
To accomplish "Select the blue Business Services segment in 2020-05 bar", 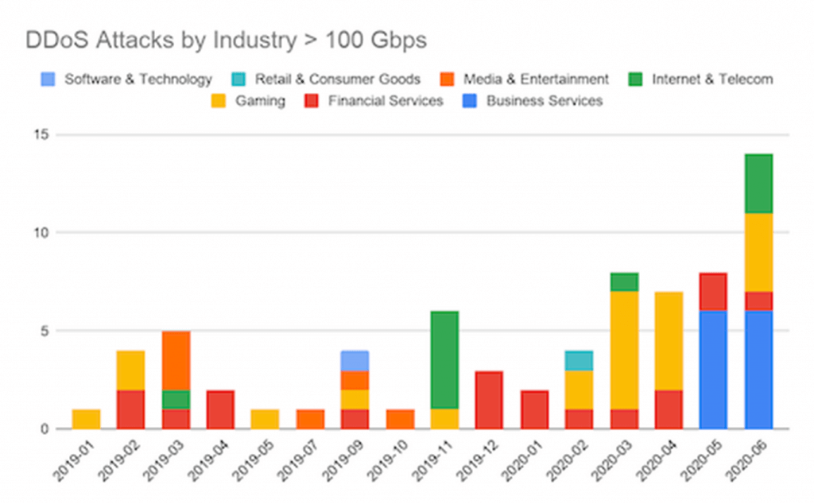I will 713,370.
